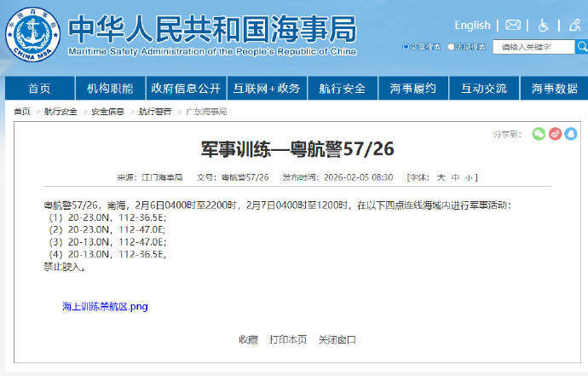
Task: Share via the blue QQ icon
Action: coord(571,134)
